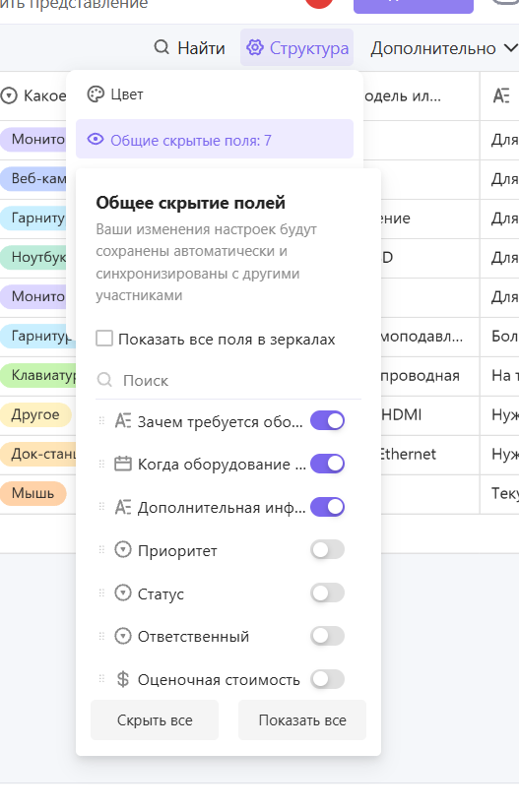This screenshot has width=519, height=812.
Task: Click the Поиск search field
Action: [228, 380]
